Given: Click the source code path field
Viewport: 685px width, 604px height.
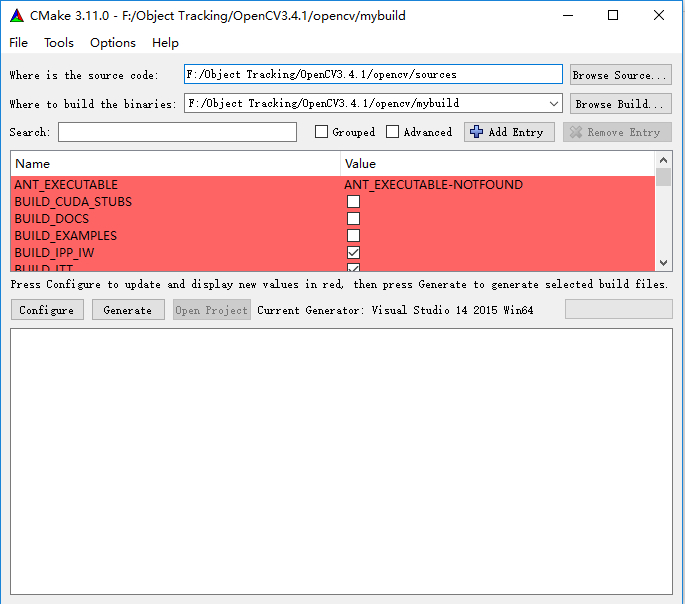Looking at the screenshot, I should [373, 74].
